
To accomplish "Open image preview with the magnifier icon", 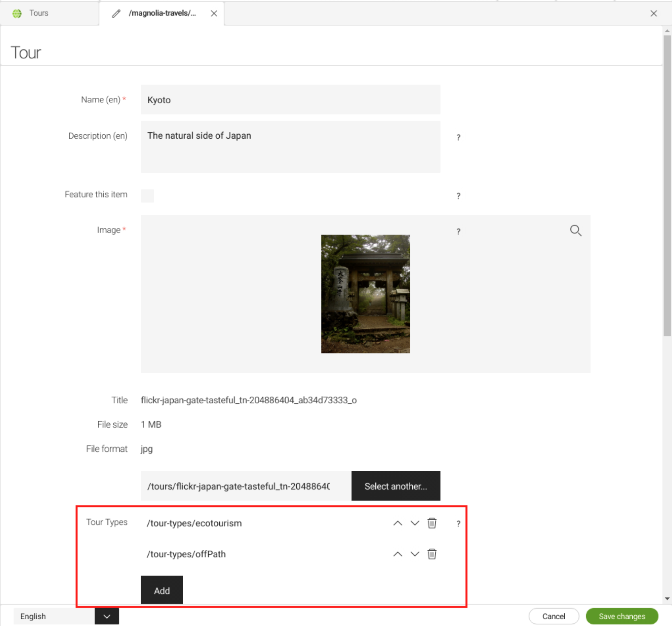I will pyautogui.click(x=576, y=231).
